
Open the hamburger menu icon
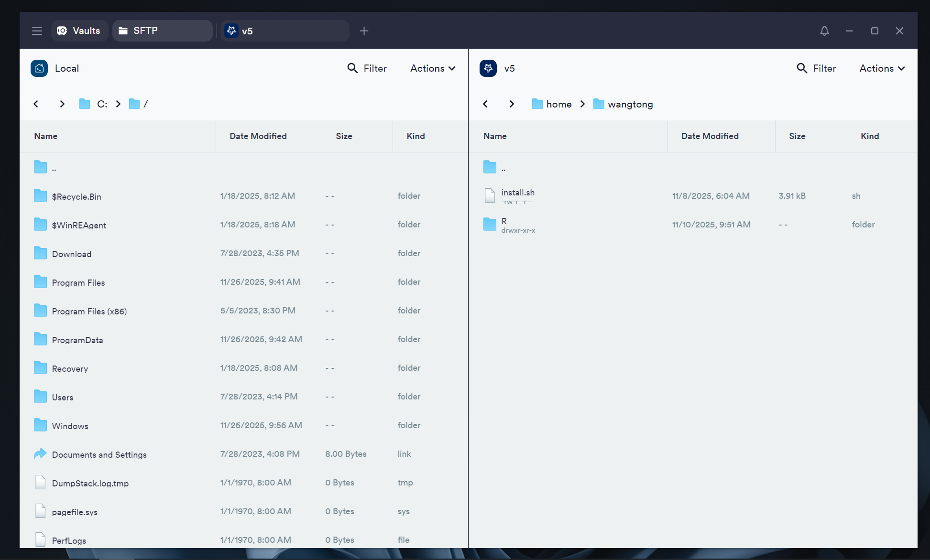click(x=37, y=31)
